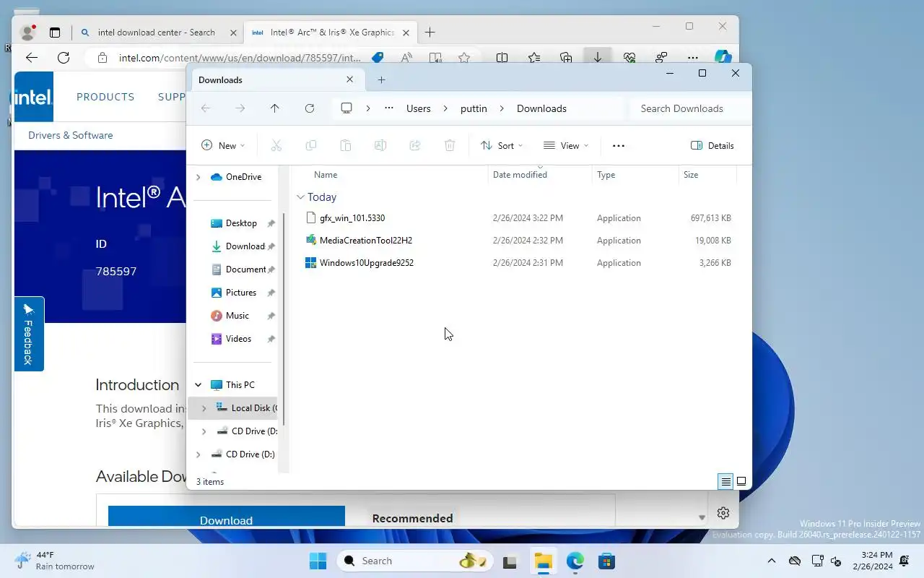Image resolution: width=924 pixels, height=578 pixels.
Task: Open Edge Settings and more menu
Action: coord(693,58)
